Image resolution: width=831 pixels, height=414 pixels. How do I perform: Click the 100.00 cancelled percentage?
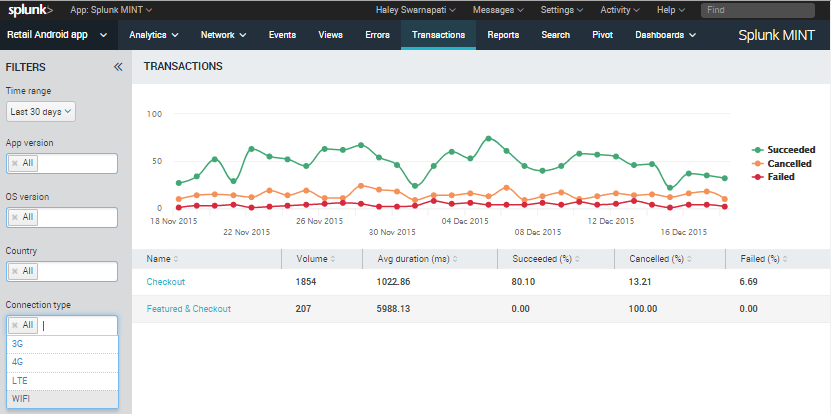[x=643, y=309]
